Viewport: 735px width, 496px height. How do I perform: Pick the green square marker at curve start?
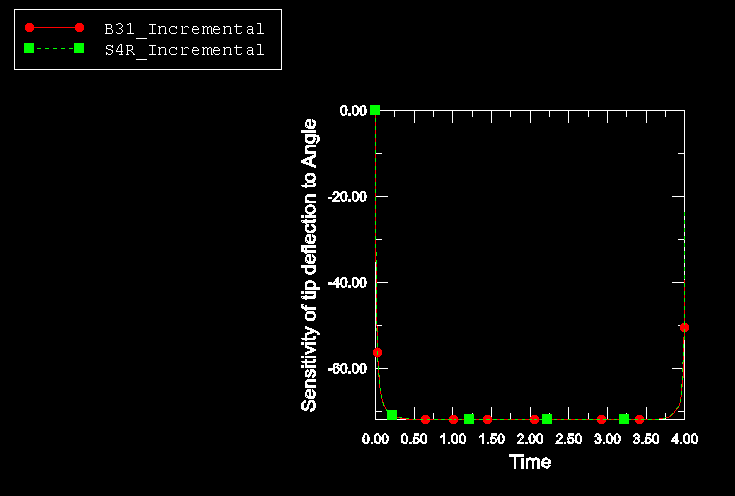375,110
